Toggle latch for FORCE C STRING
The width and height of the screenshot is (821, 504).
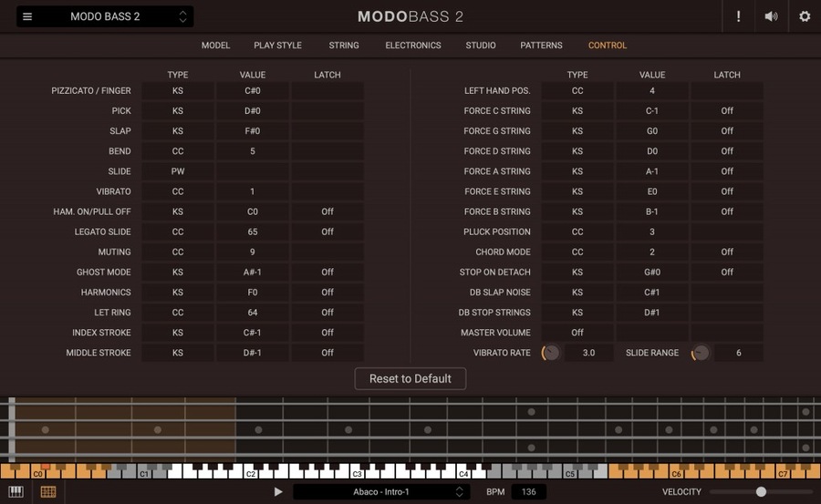pyautogui.click(x=727, y=111)
